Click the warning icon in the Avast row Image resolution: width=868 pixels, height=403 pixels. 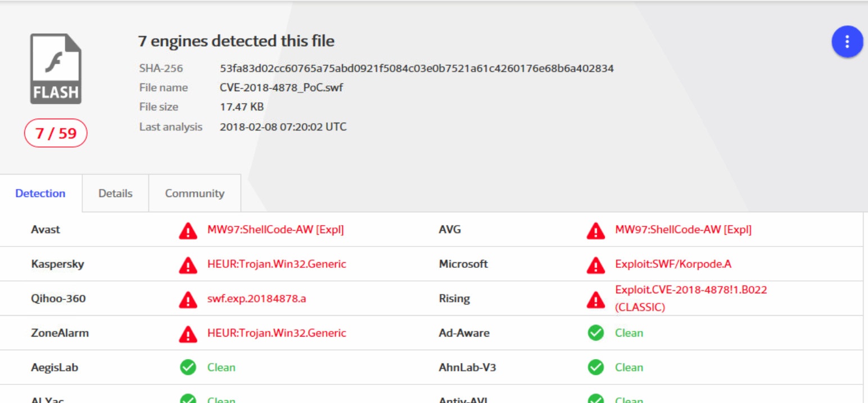[188, 230]
